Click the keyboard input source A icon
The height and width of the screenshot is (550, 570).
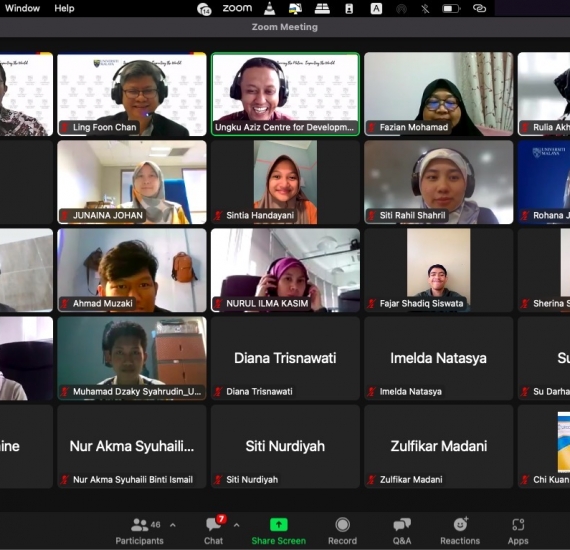coord(376,8)
